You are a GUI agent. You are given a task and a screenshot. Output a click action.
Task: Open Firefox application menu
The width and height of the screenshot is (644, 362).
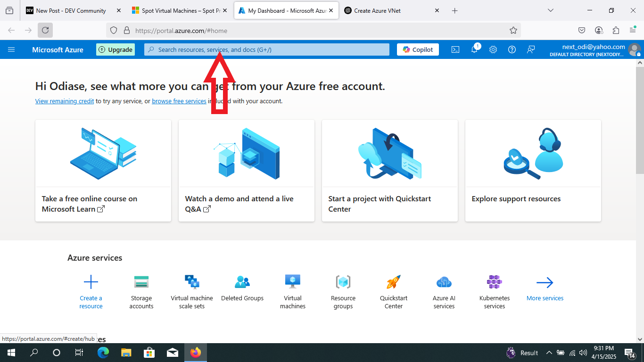pos(633,30)
